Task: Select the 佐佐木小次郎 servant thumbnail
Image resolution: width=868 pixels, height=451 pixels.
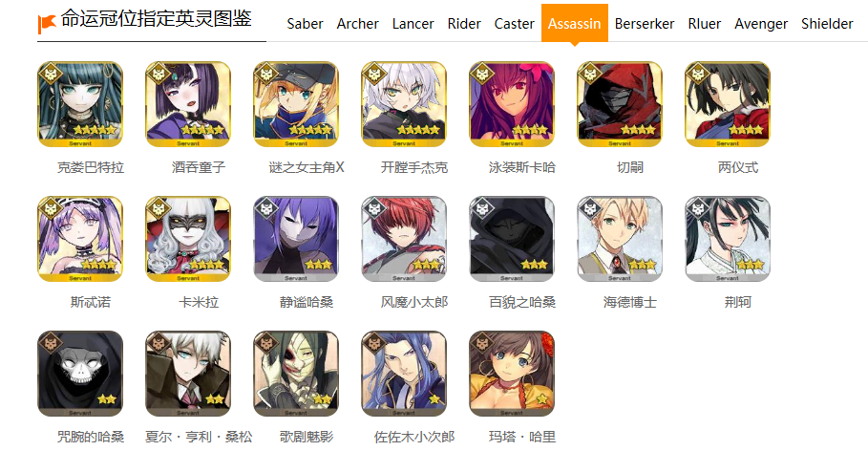Action: click(404, 374)
